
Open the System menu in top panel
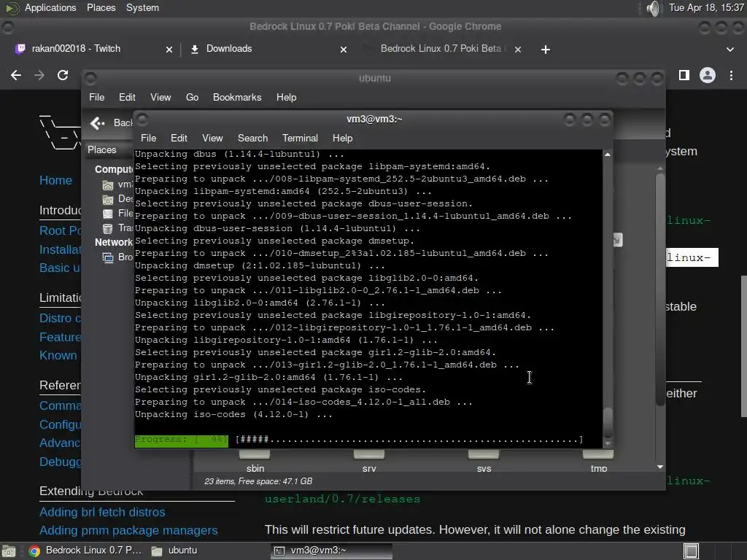pyautogui.click(x=142, y=7)
